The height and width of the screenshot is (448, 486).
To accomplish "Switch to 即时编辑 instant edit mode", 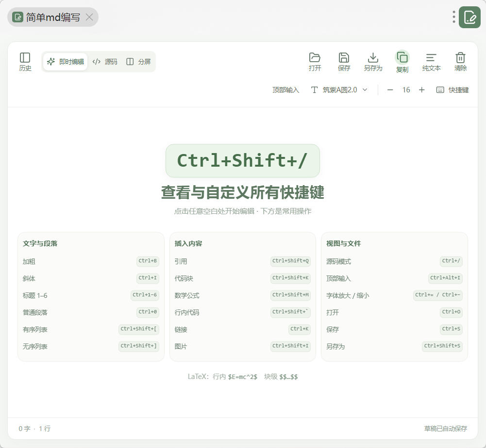I will point(66,62).
